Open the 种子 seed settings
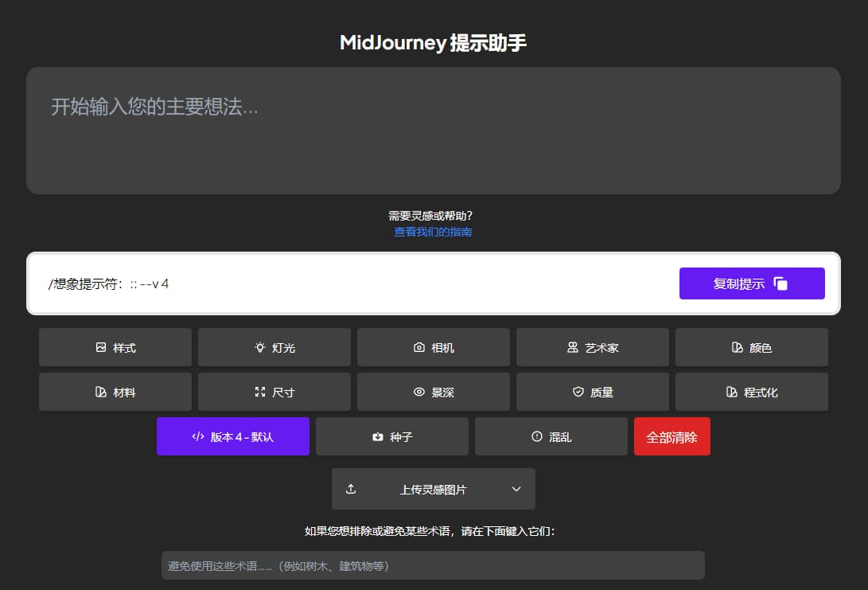Screen dimensions: 868x590 392,436
